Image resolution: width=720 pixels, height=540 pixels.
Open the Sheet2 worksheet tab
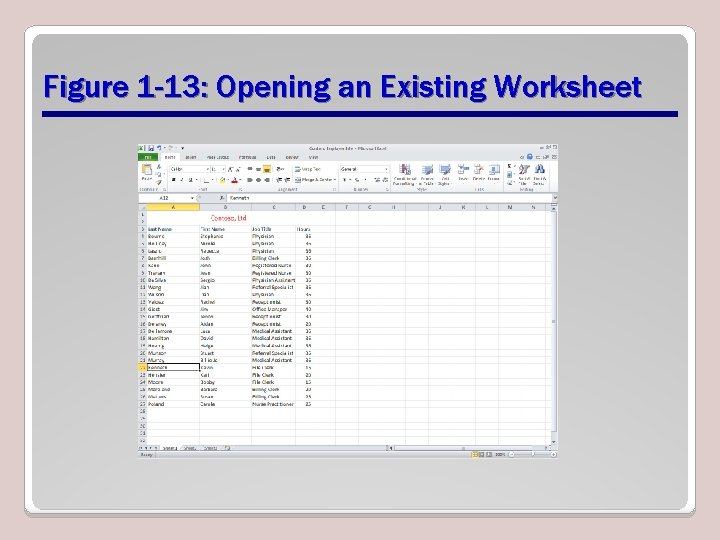coord(190,448)
